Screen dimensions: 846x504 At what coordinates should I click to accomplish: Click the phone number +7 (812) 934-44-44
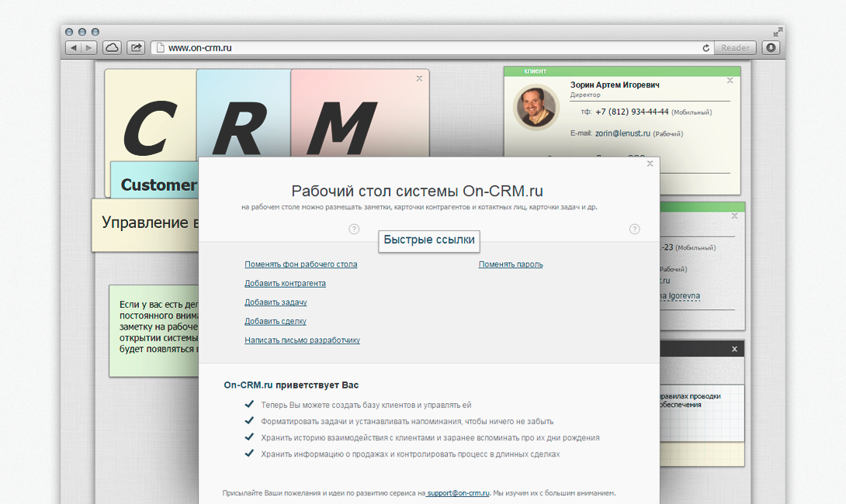(632, 112)
